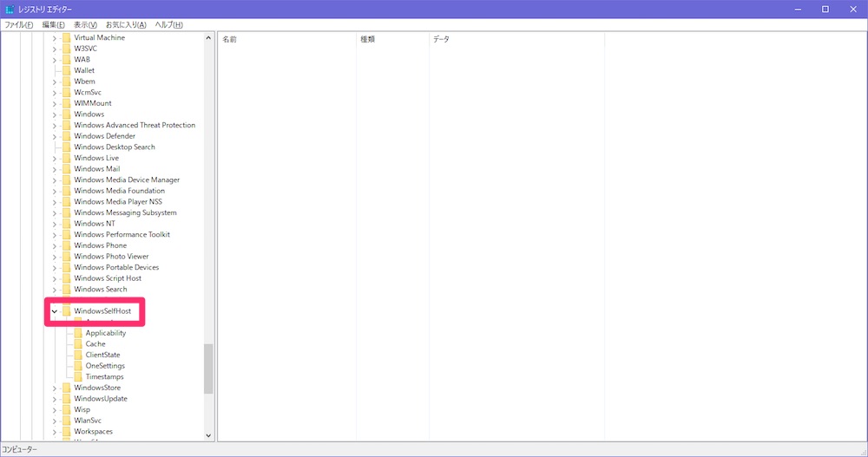Open the お気に入り(A) menu
868x457 pixels.
tap(126, 25)
